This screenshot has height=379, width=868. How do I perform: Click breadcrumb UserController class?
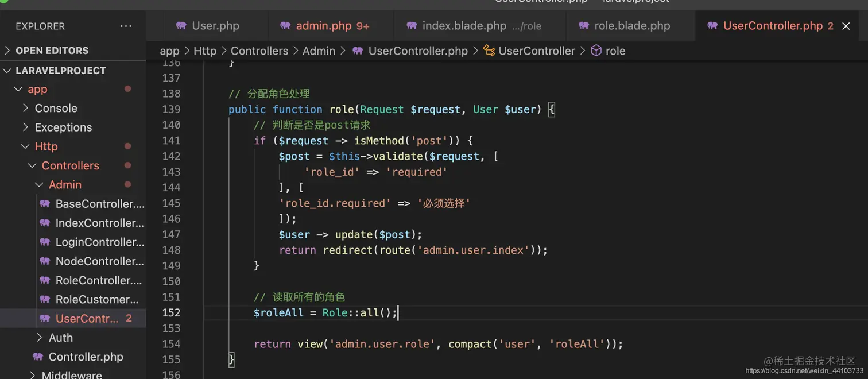coord(537,51)
